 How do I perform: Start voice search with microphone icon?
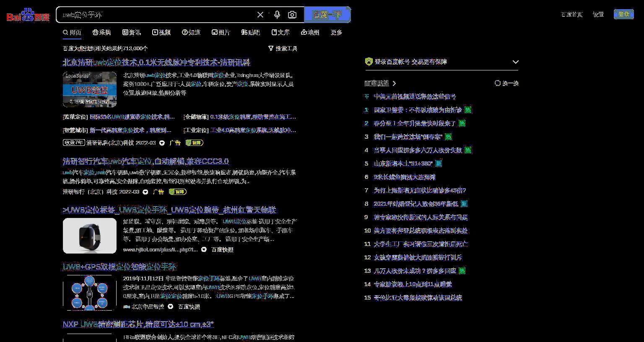(277, 15)
